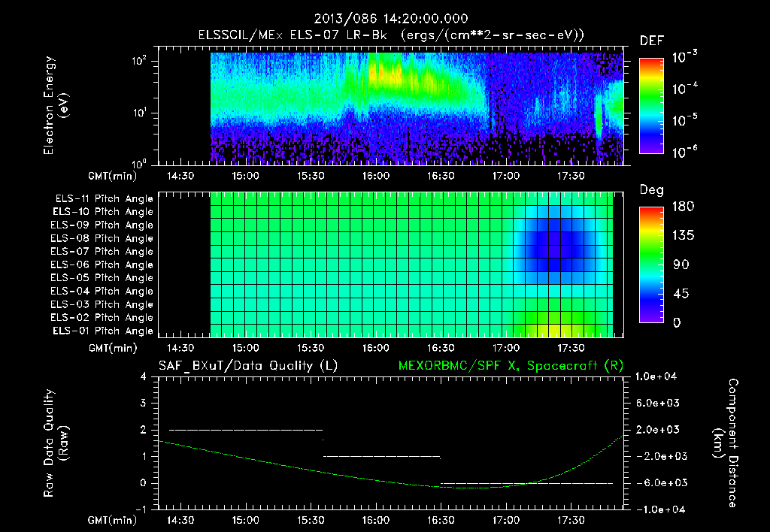Select the Component Distance (km) axis label
This screenshot has height=532, width=770.
[x=726, y=443]
